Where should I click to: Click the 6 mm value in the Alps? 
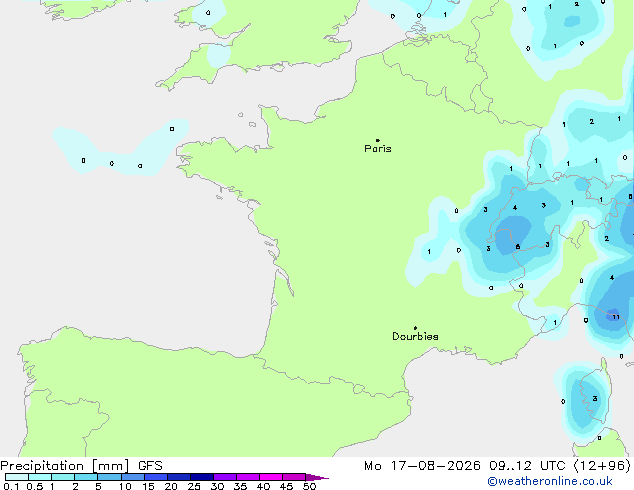click(518, 247)
